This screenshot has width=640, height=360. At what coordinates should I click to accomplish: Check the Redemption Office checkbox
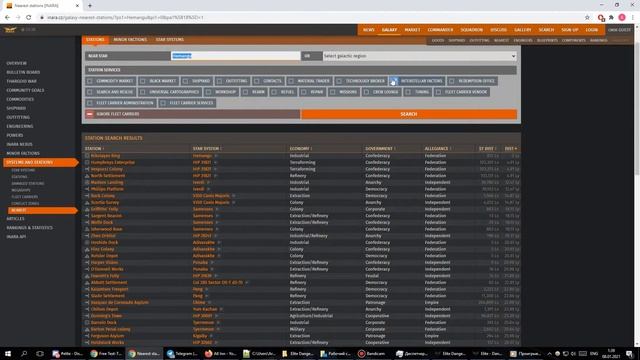(x=452, y=81)
